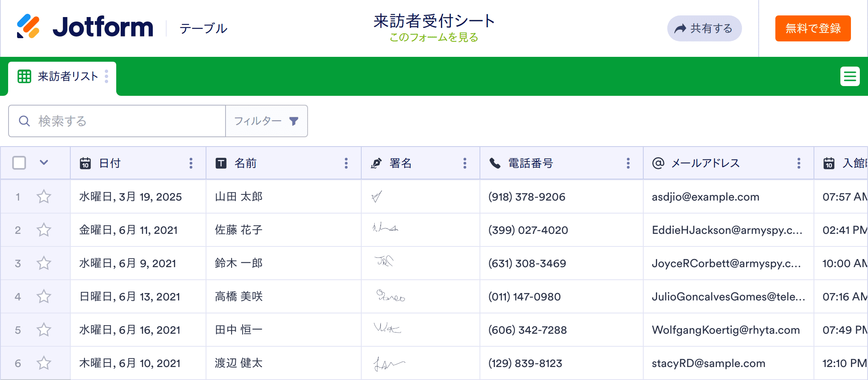Toggle the select-all rows checkbox
868x380 pixels.
pos(19,163)
